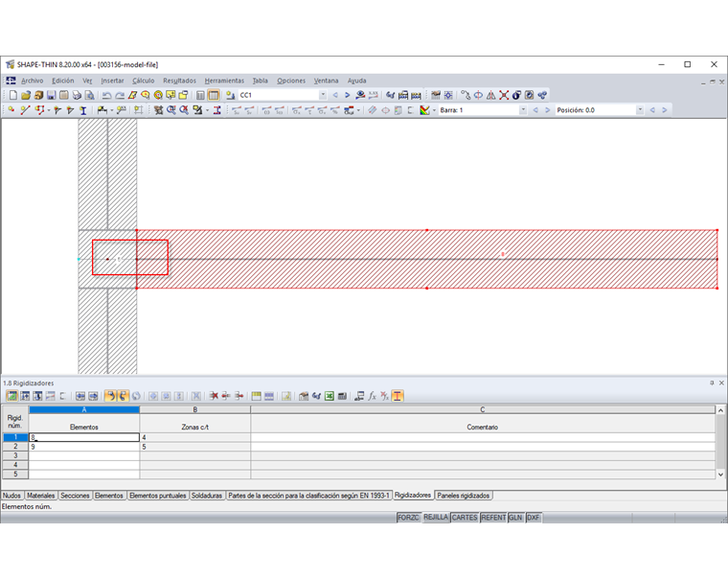
Task: Close the 1.8 Rigidizadores table panel
Action: (721, 383)
